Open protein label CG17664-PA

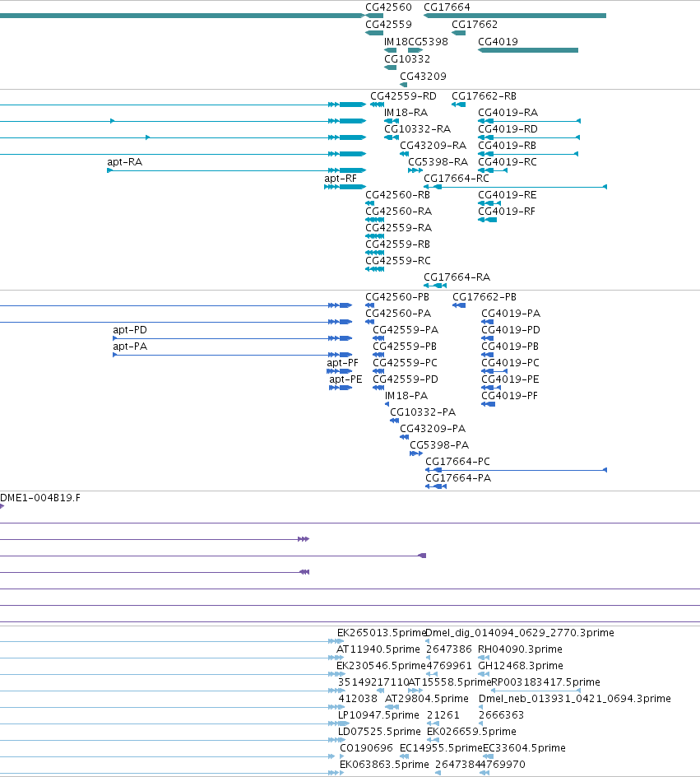(x=458, y=478)
